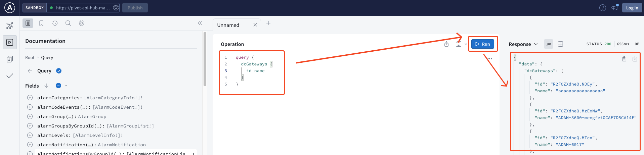Click the SANDBOX label
Screen dimensions: 644x155
tap(35, 8)
